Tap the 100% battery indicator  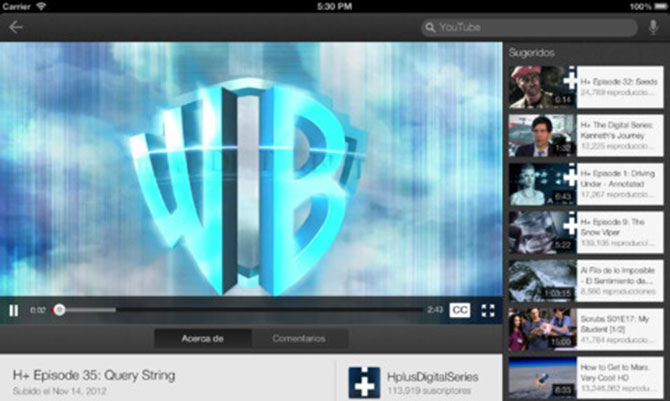pos(648,6)
